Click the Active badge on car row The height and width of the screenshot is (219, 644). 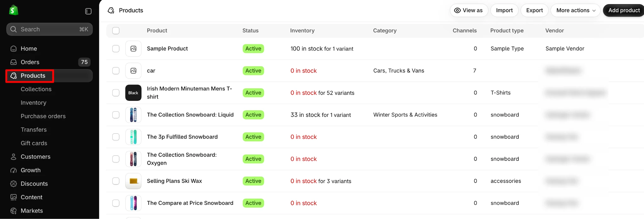tap(253, 71)
